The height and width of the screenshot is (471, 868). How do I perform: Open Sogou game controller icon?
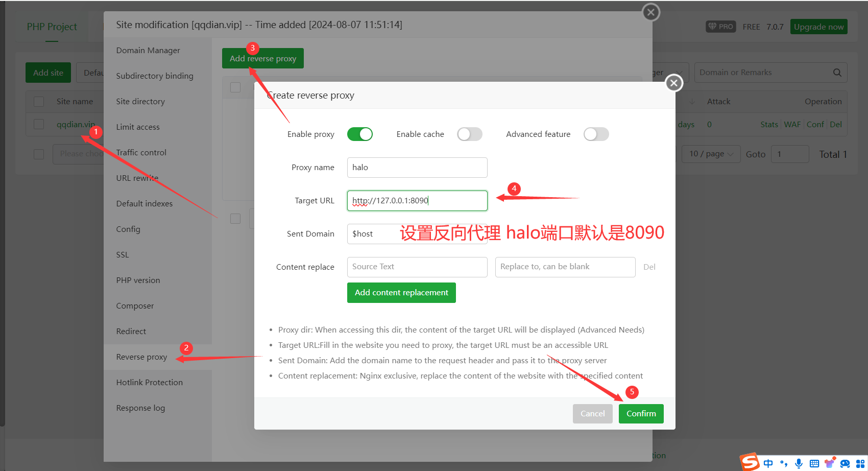(x=845, y=463)
